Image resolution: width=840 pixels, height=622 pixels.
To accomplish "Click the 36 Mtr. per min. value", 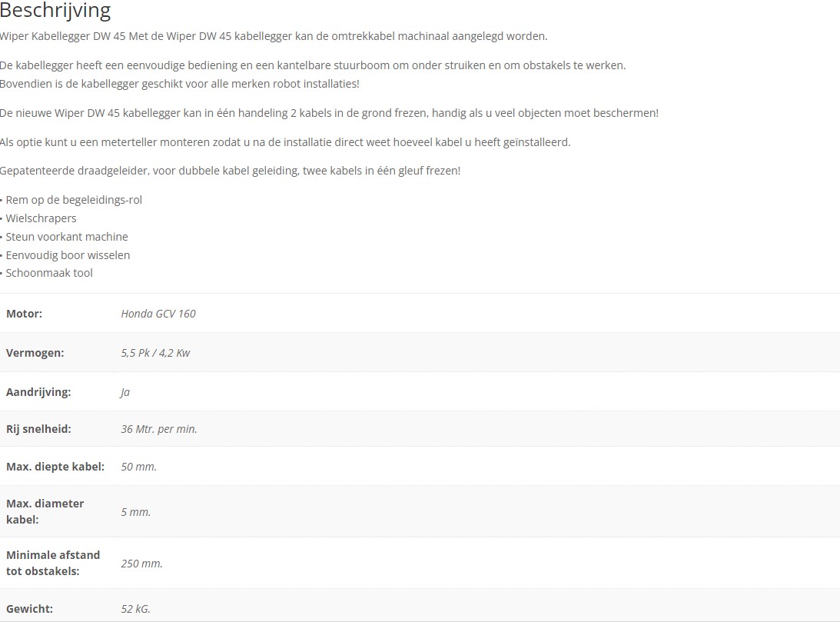I will click(x=159, y=428).
